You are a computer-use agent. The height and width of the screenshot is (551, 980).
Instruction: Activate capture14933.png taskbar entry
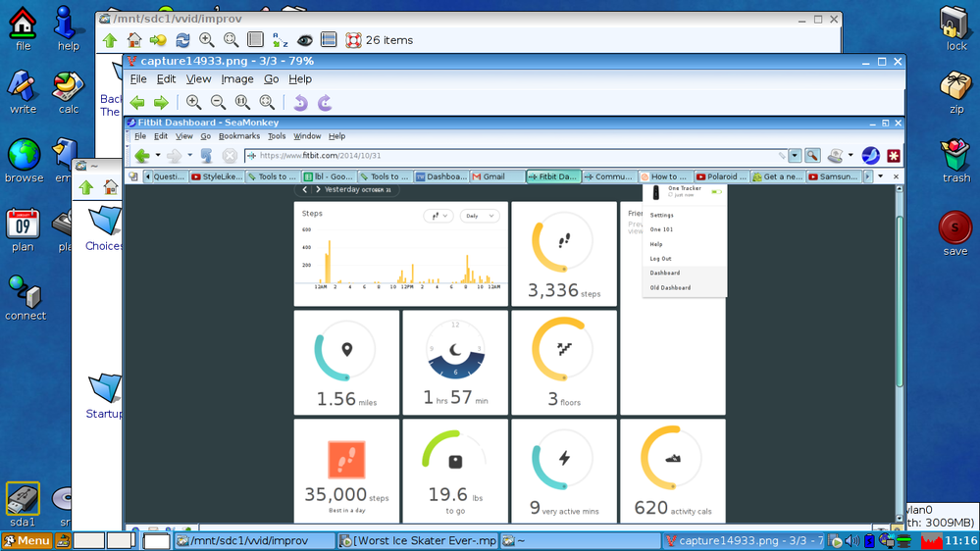point(744,541)
